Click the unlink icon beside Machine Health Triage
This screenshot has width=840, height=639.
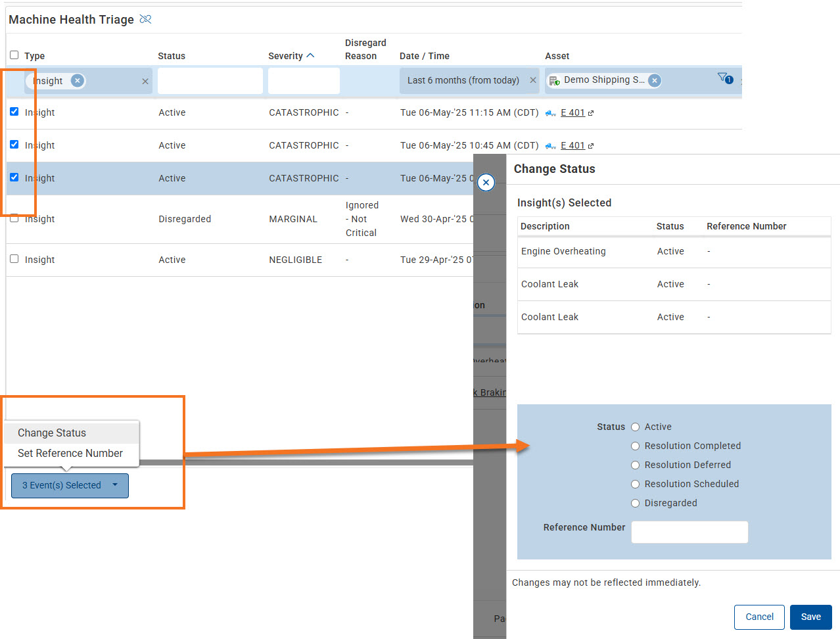146,19
